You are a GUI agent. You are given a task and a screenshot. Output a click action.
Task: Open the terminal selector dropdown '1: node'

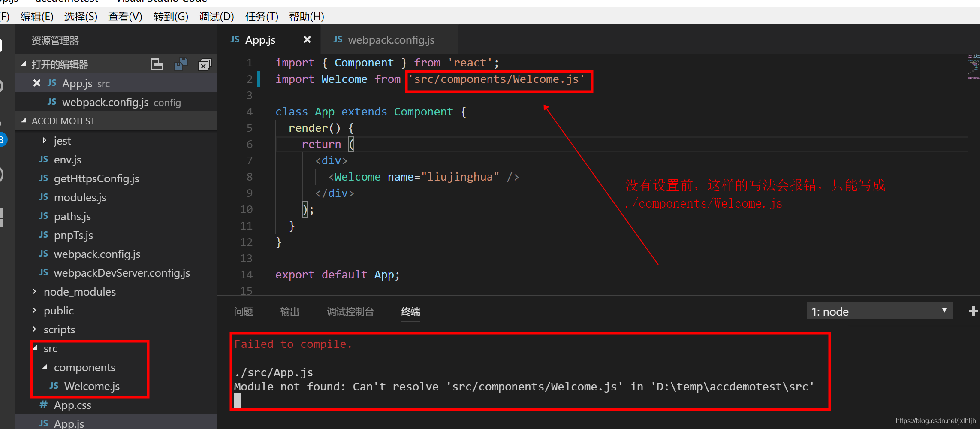[x=879, y=311]
